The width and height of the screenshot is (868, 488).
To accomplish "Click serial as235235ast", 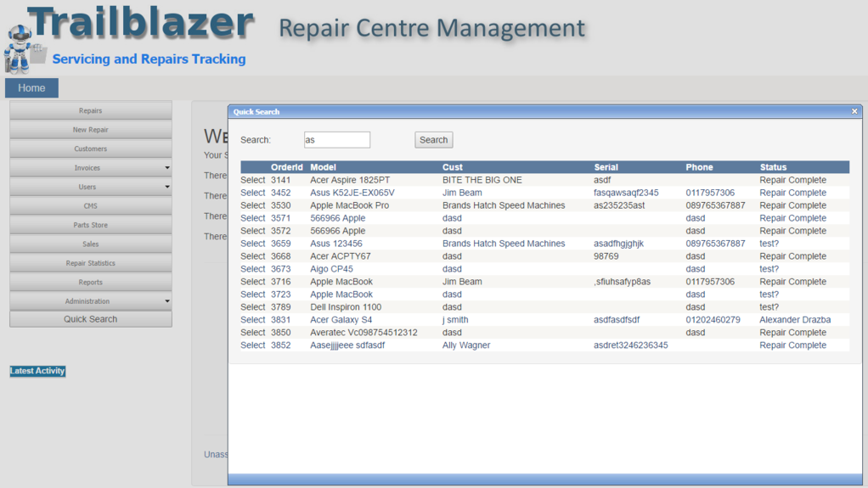I will tap(619, 206).
